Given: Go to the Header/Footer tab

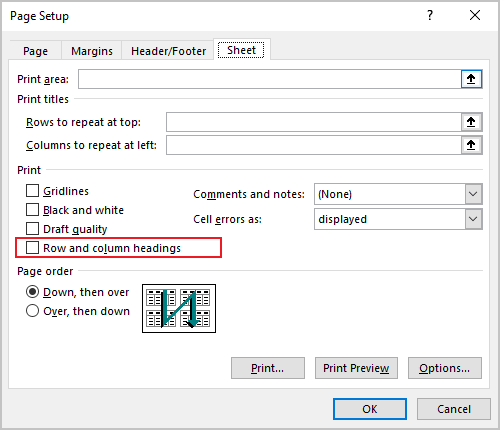Looking at the screenshot, I should [x=168, y=51].
